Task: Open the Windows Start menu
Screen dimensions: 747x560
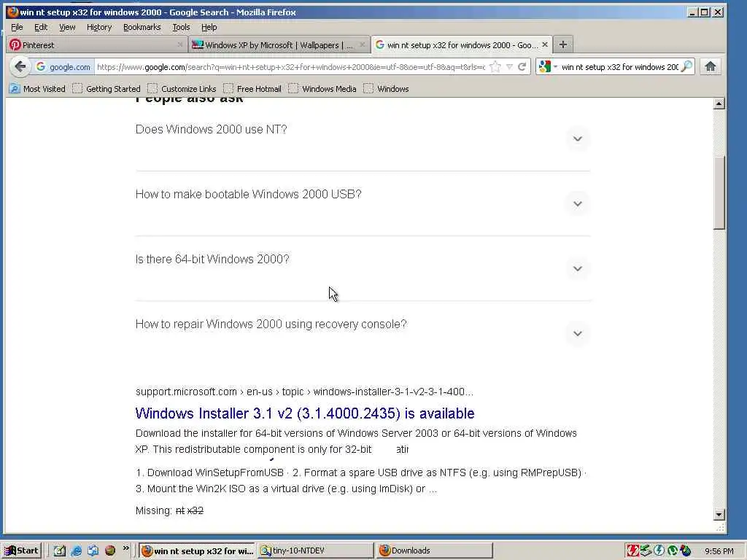Action: coord(21,551)
